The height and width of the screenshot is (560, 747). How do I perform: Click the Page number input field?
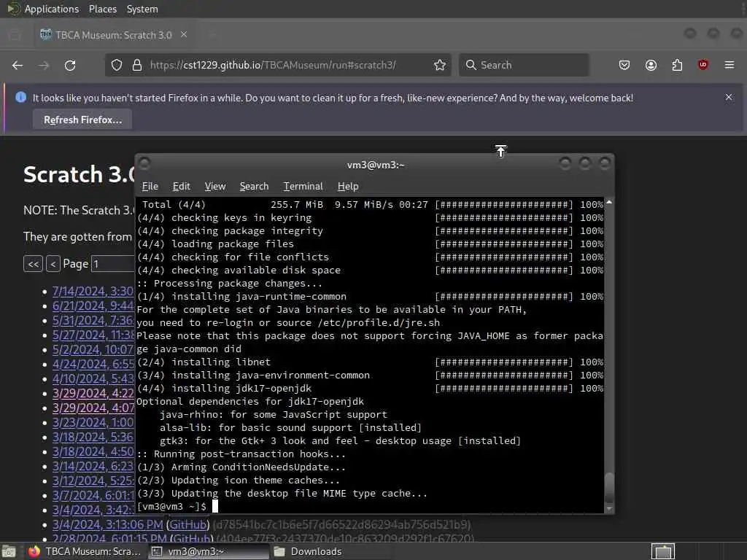pos(113,264)
